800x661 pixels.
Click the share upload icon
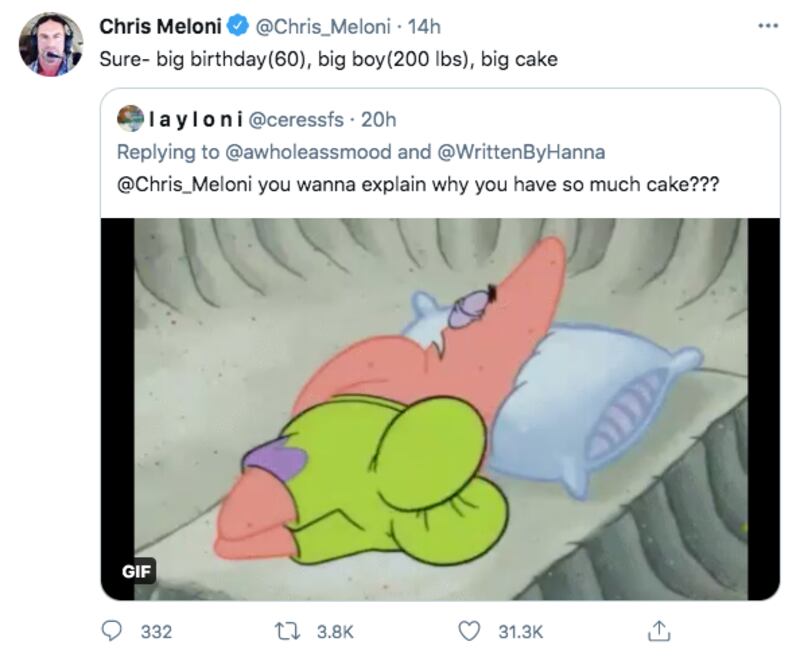(658, 631)
